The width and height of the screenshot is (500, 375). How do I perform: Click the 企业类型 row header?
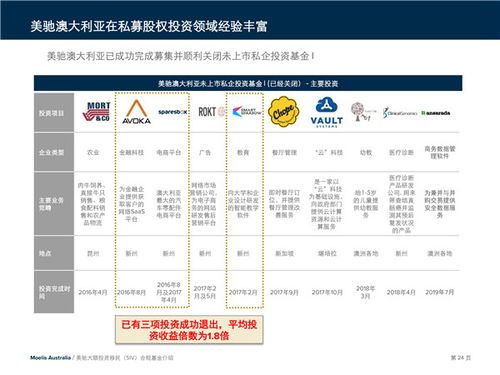[x=54, y=152]
